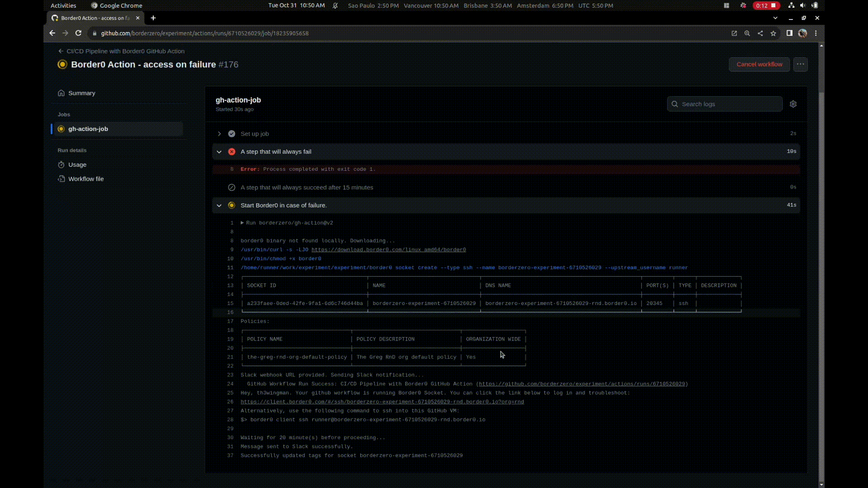Open the Chrome three-dot menu
The image size is (868, 488).
tap(816, 33)
